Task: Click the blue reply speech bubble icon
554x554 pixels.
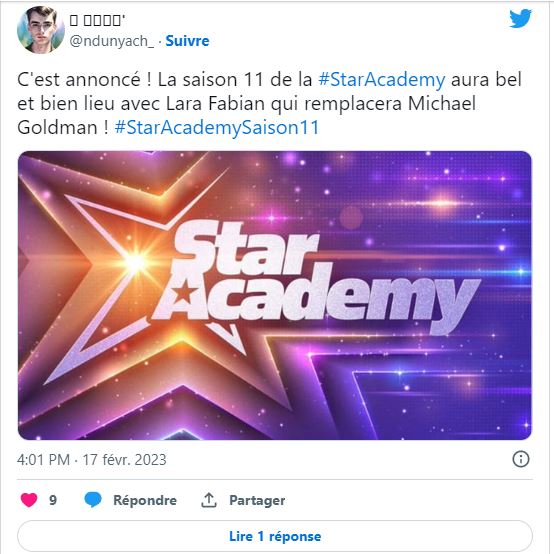Action: 93,500
